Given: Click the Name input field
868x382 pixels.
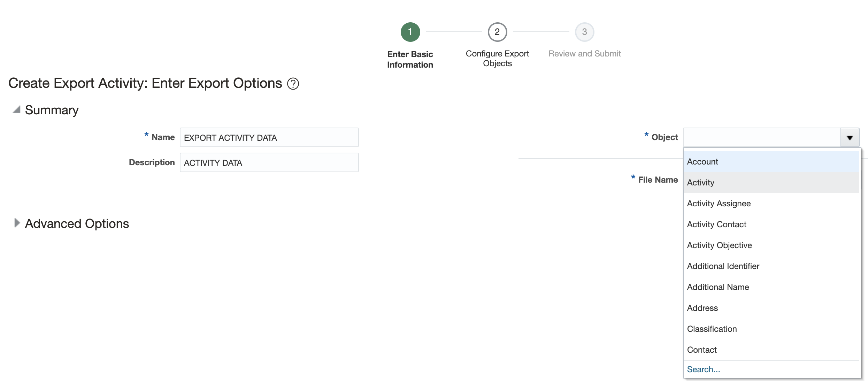Looking at the screenshot, I should (x=269, y=138).
